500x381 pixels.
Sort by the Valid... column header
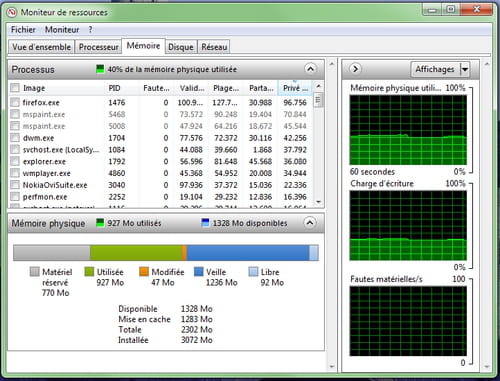pyautogui.click(x=192, y=88)
